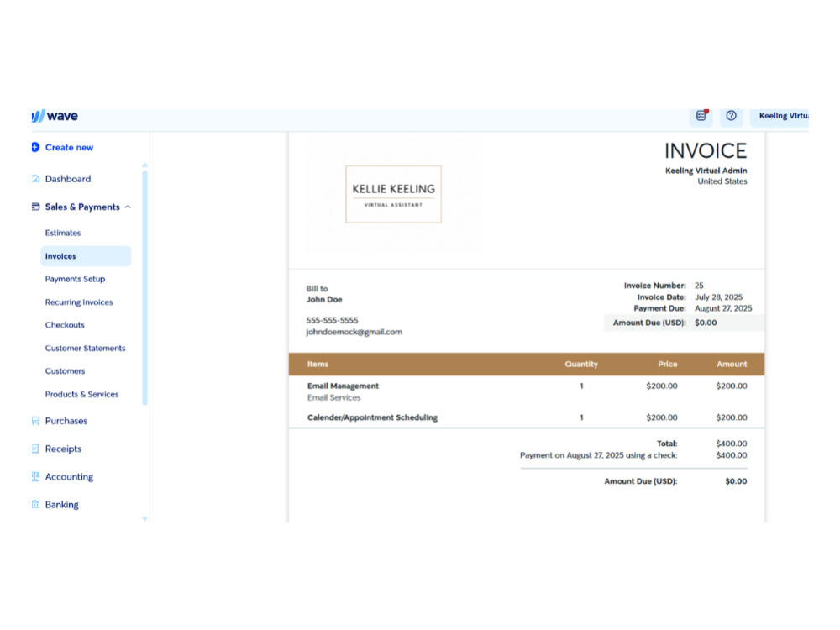
Task: Click 'Keeling Virtual Admin' company name
Action: (706, 171)
